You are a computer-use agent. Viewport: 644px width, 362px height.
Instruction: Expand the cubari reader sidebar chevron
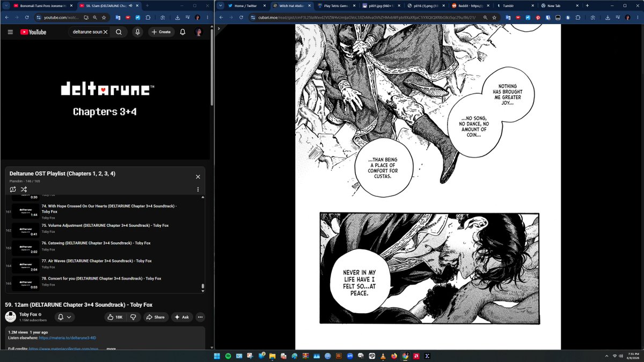pos(219,28)
